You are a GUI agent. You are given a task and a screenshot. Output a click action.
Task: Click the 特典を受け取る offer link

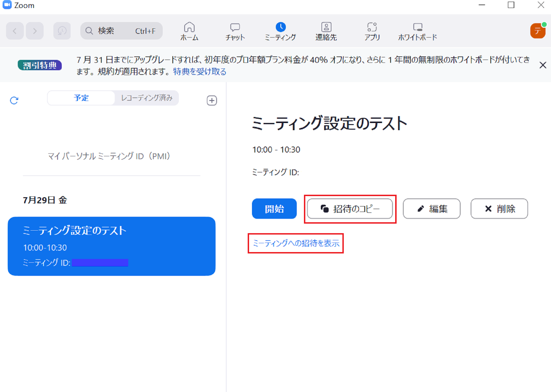200,72
